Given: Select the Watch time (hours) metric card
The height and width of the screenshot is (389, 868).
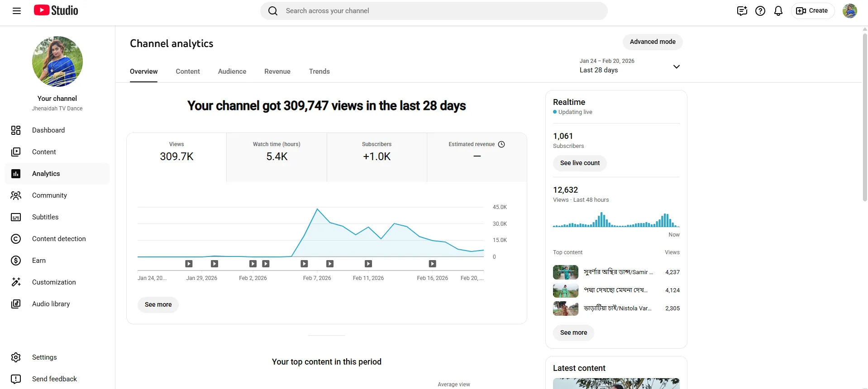Looking at the screenshot, I should (277, 157).
